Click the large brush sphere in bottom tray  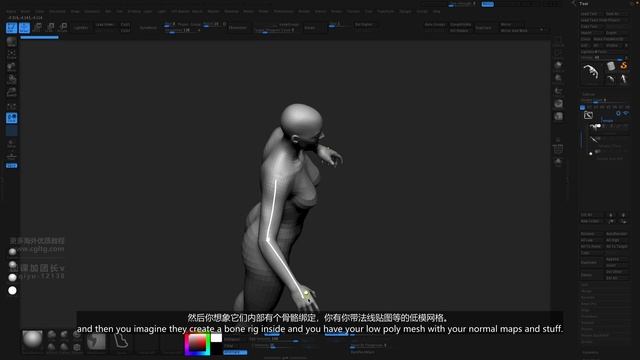(32, 340)
